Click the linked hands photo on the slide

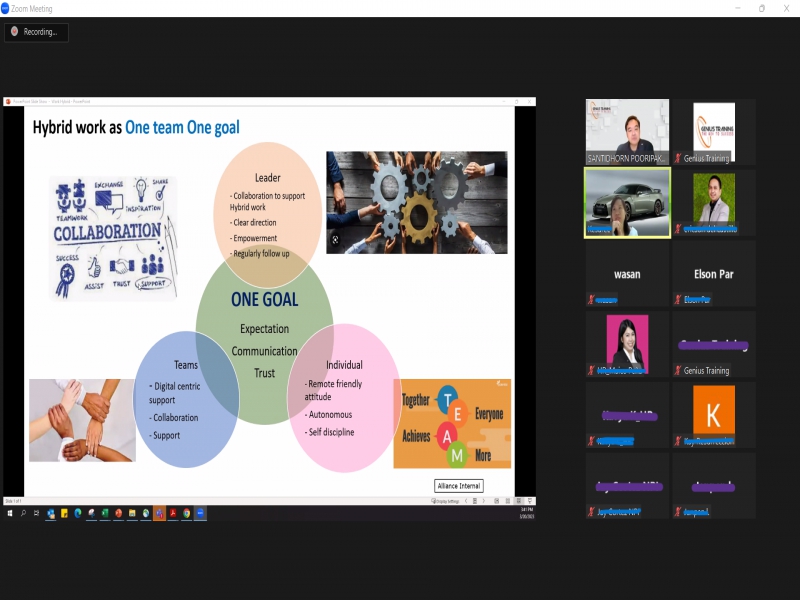click(x=82, y=420)
